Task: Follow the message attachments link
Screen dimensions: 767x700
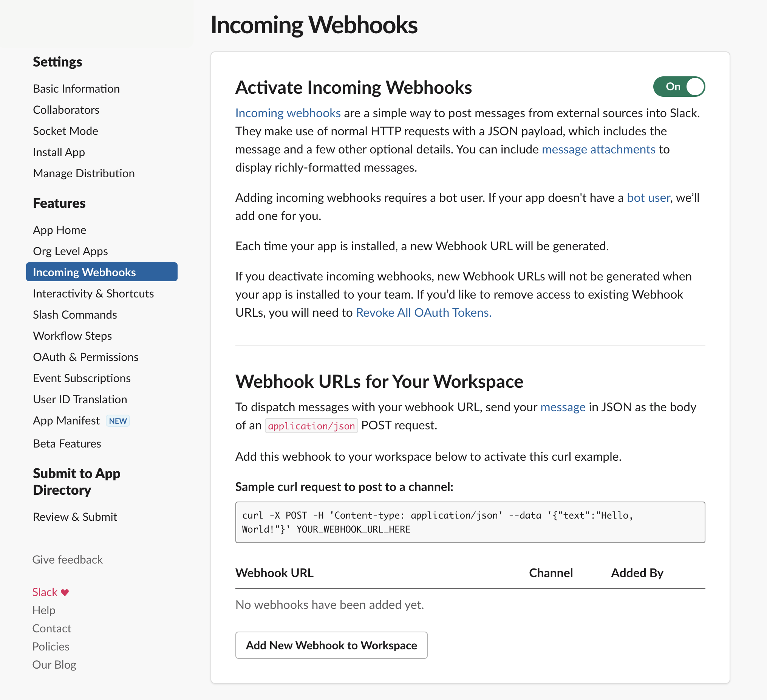Action: point(598,149)
